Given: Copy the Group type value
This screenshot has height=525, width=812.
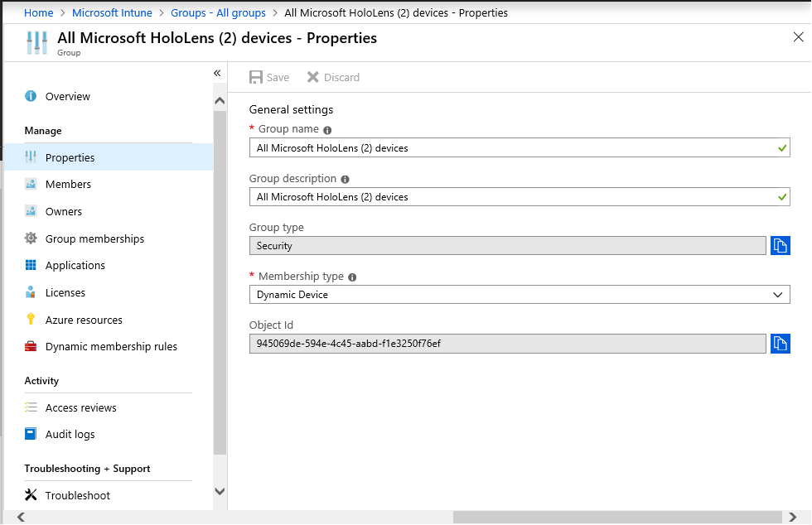Looking at the screenshot, I should click(x=780, y=245).
